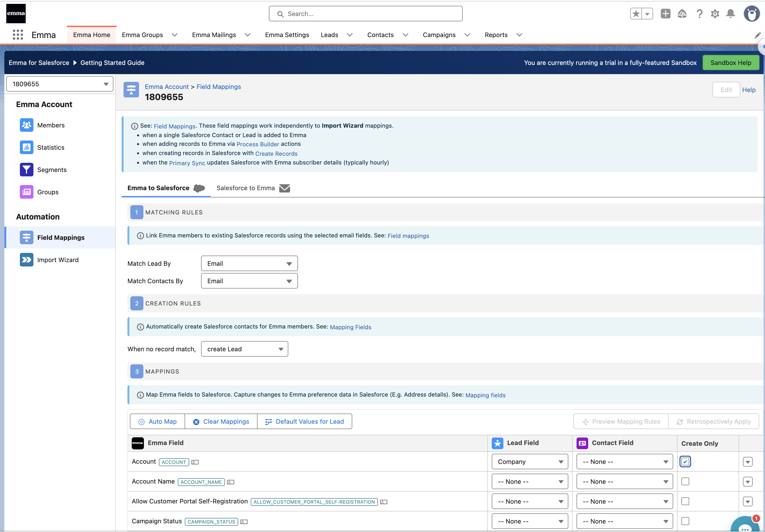This screenshot has width=765, height=532.
Task: Click the Emma Field column logo icon
Action: tap(138, 443)
